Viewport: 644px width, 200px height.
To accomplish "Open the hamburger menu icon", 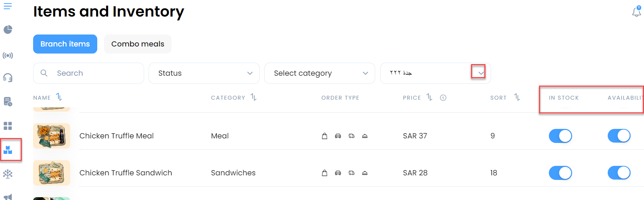I will [x=8, y=6].
